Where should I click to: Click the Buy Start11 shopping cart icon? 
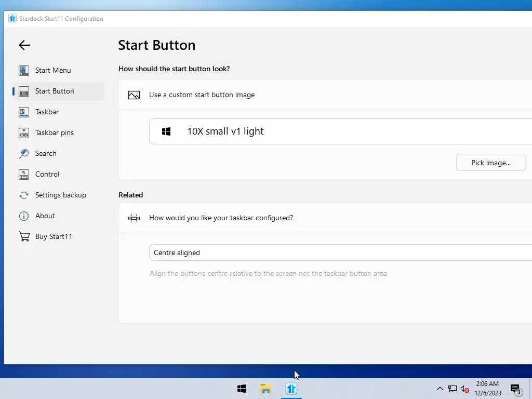[24, 236]
